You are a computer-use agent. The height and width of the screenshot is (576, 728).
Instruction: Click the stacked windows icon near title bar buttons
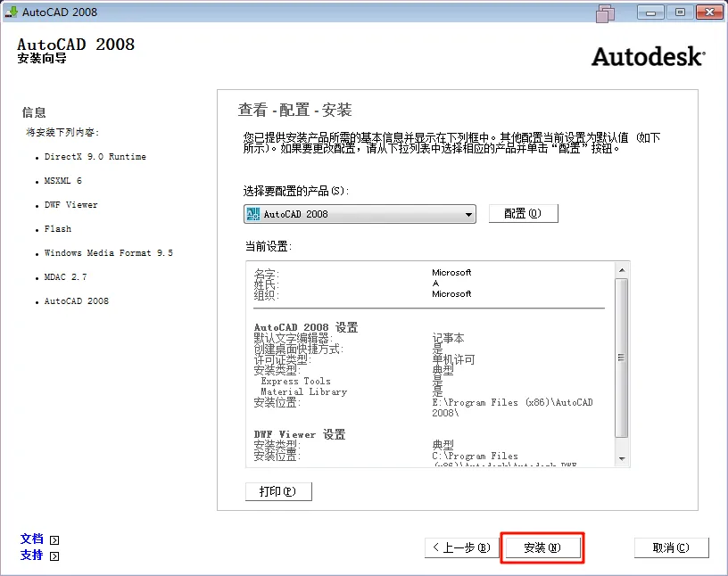click(x=605, y=13)
